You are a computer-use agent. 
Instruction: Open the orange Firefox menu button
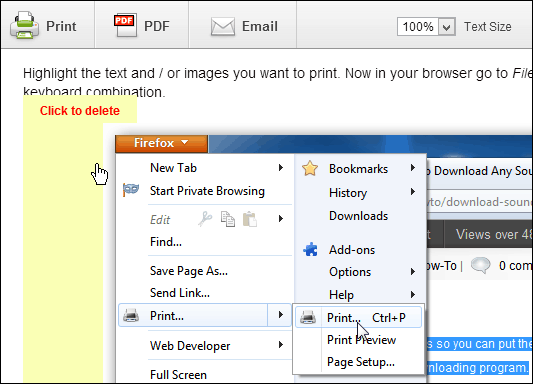161,143
